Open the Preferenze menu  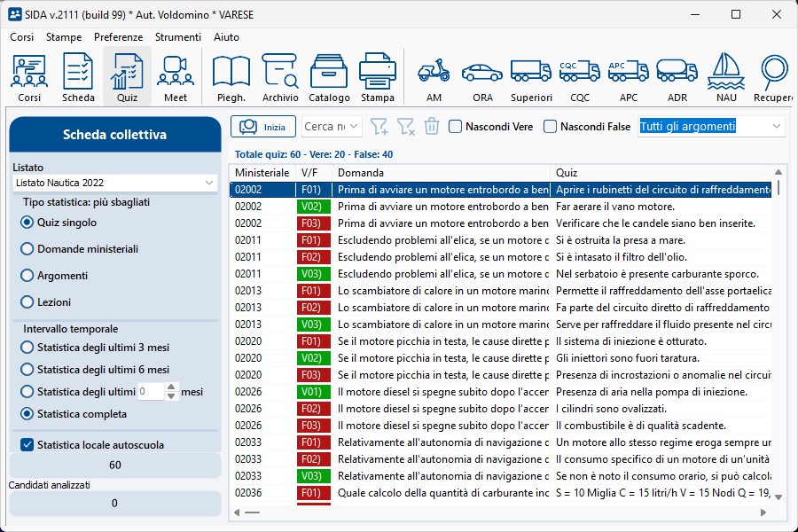[118, 37]
